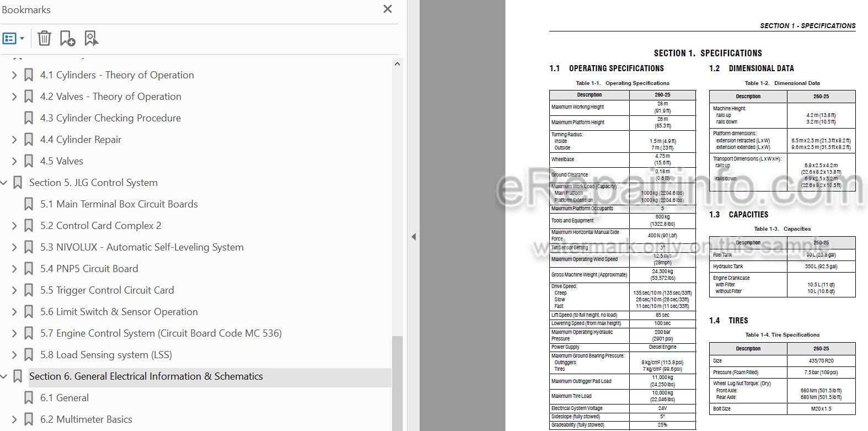Add a new bookmark
The width and height of the screenshot is (868, 431).
click(x=67, y=38)
